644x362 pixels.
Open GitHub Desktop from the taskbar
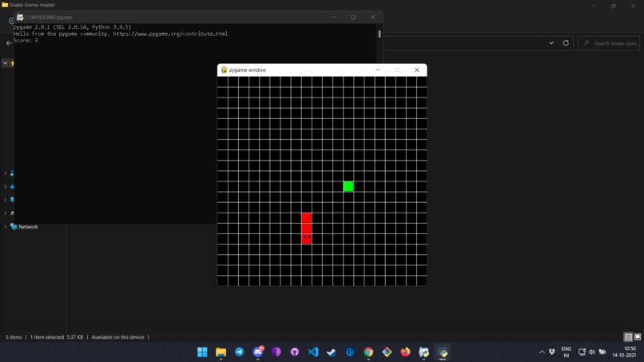click(x=295, y=352)
